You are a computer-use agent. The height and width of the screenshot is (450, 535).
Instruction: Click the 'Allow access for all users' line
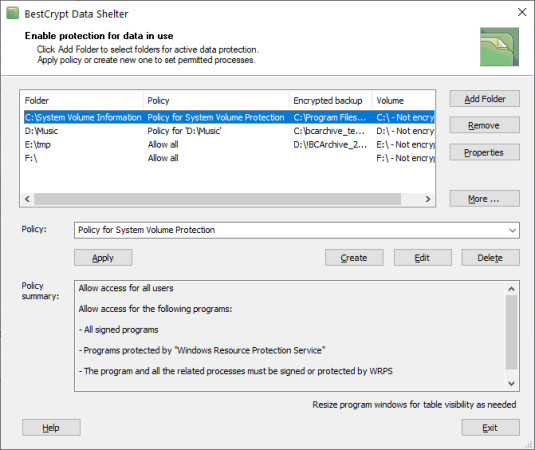tap(126, 288)
